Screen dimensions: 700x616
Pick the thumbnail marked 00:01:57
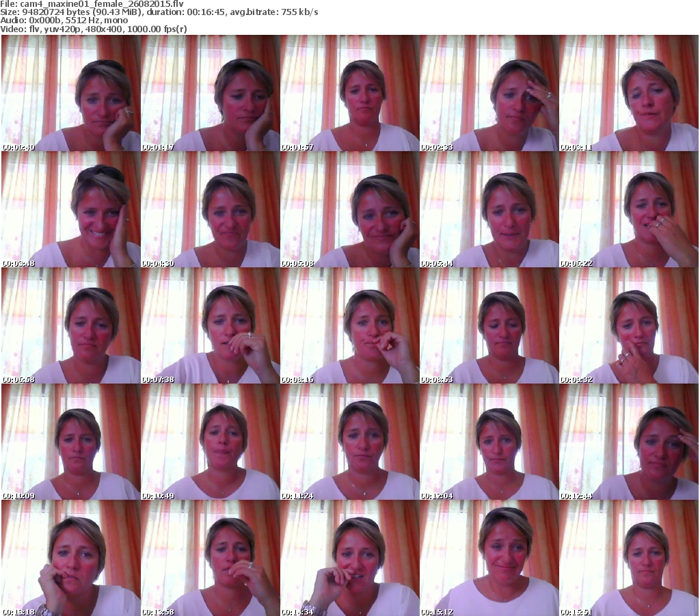pyautogui.click(x=349, y=93)
